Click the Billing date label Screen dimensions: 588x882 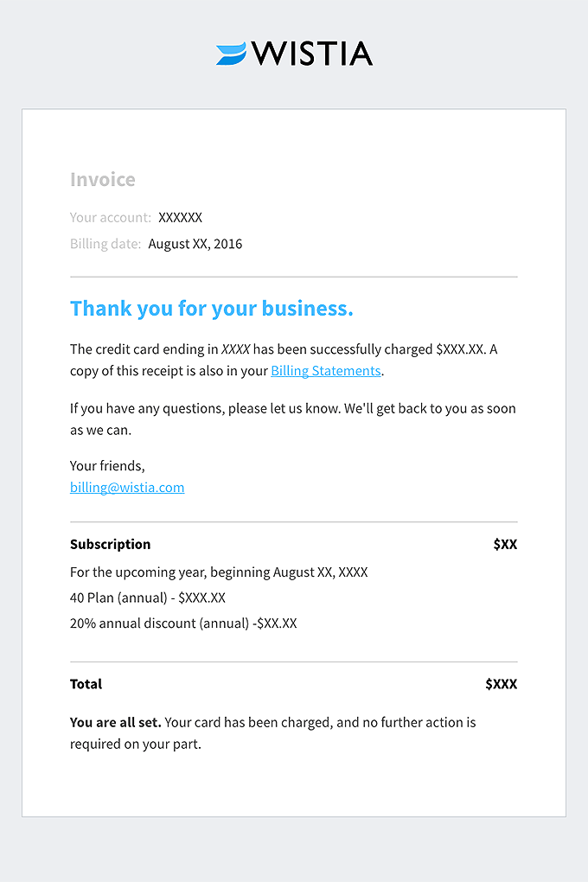tap(105, 244)
